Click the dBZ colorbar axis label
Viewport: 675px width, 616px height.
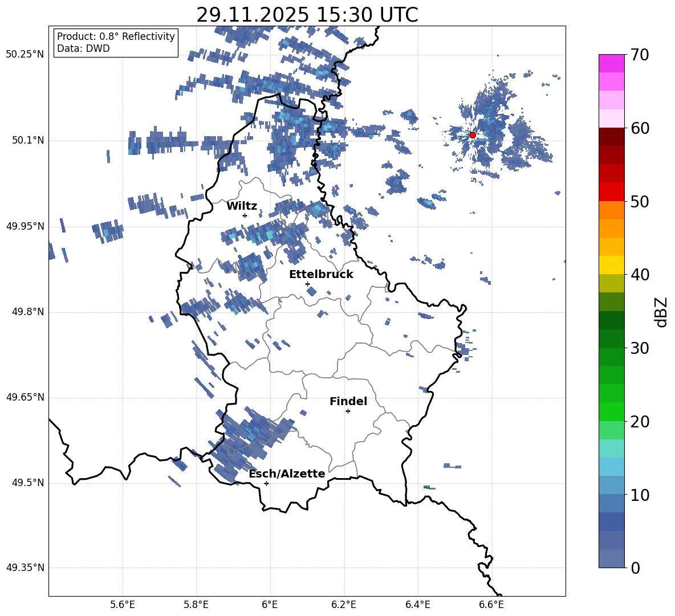tap(662, 312)
